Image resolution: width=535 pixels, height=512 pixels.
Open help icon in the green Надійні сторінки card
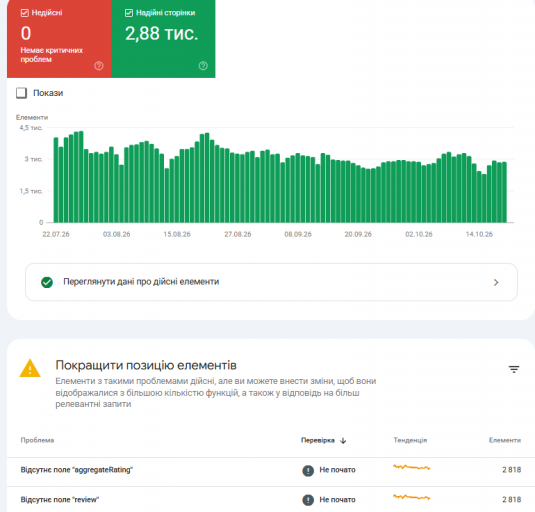point(203,66)
